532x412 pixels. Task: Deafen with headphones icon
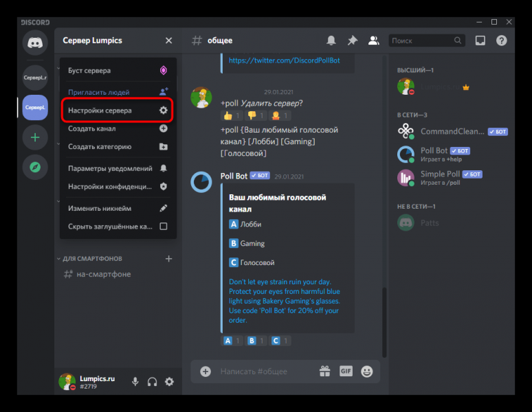pyautogui.click(x=153, y=382)
